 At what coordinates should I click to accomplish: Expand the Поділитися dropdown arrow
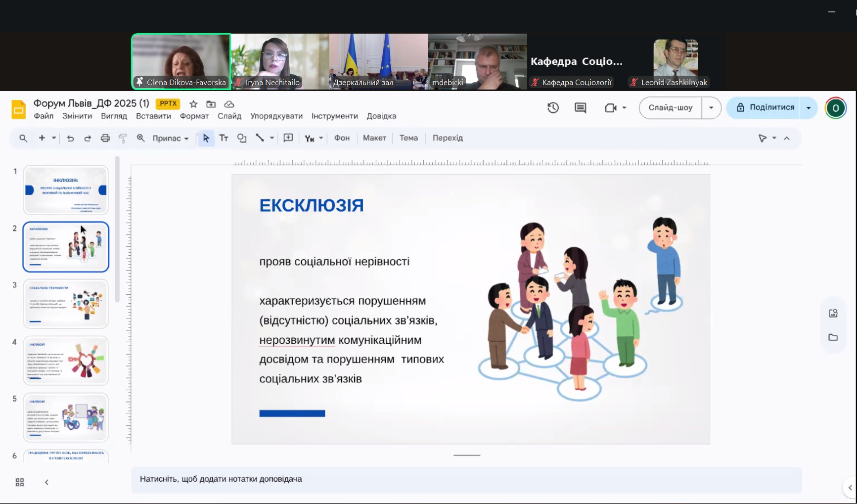809,108
